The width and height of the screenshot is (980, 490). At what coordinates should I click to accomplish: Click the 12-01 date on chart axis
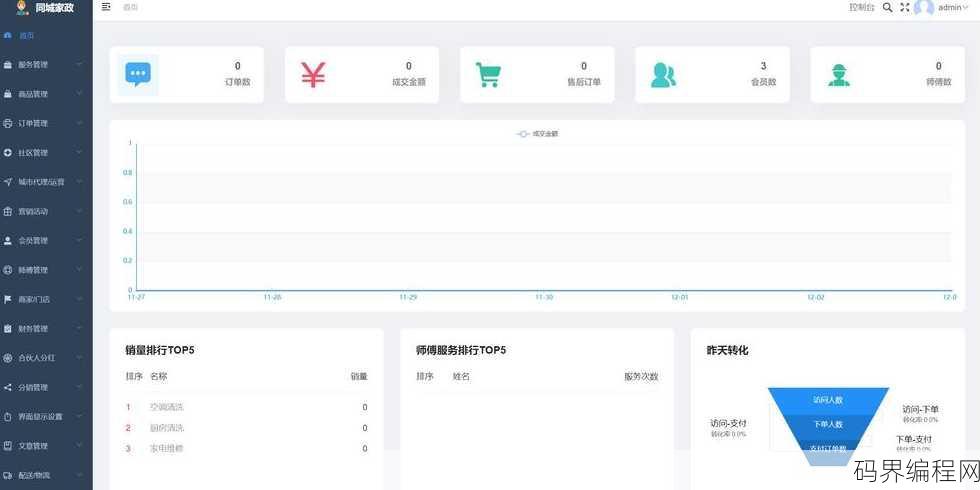679,298
